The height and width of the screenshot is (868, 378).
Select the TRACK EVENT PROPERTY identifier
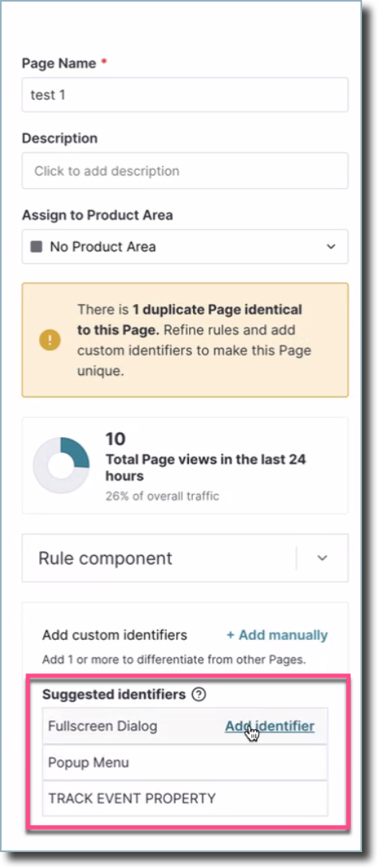pos(185,799)
